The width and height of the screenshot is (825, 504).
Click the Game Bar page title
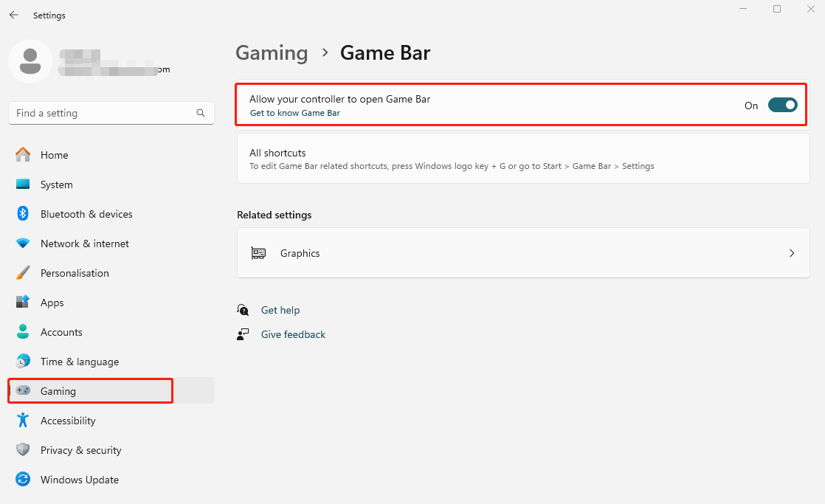click(x=385, y=52)
